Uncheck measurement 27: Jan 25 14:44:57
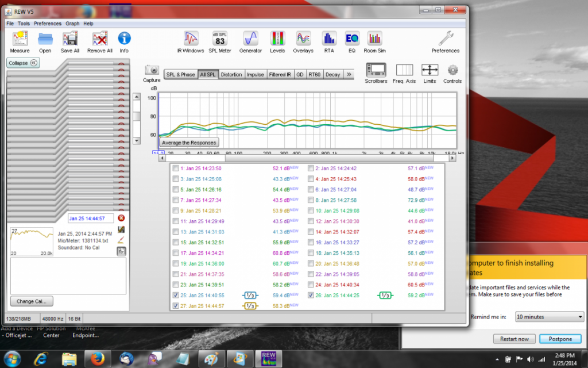The height and width of the screenshot is (368, 588). click(x=176, y=306)
